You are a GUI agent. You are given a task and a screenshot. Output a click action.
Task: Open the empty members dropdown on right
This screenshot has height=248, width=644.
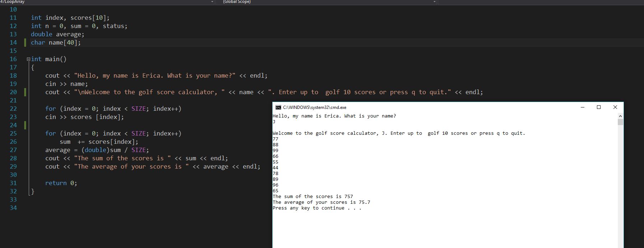click(x=539, y=2)
